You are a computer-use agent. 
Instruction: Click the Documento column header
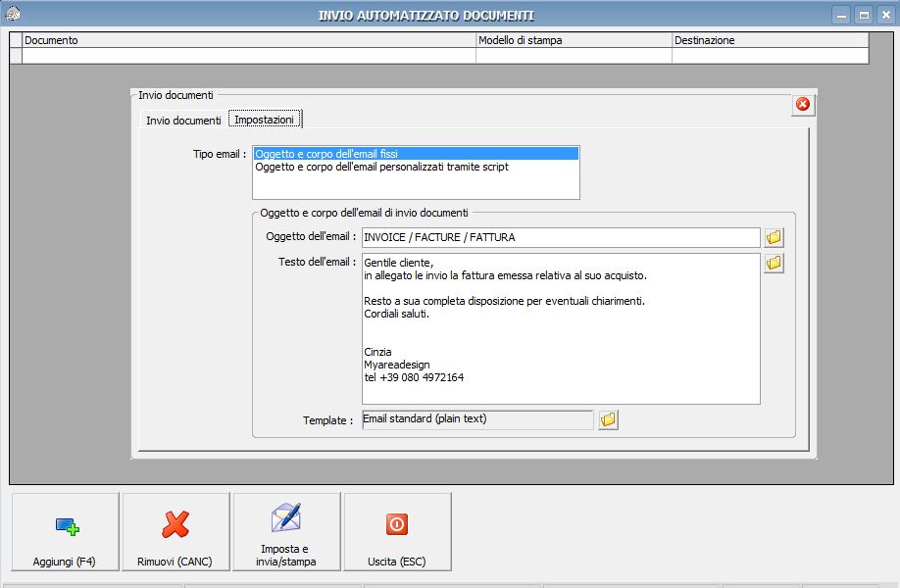pos(249,40)
